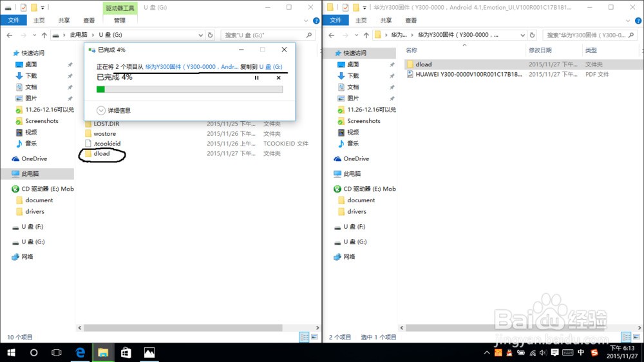Expand 详细信息 in the copy dialog

click(x=114, y=111)
